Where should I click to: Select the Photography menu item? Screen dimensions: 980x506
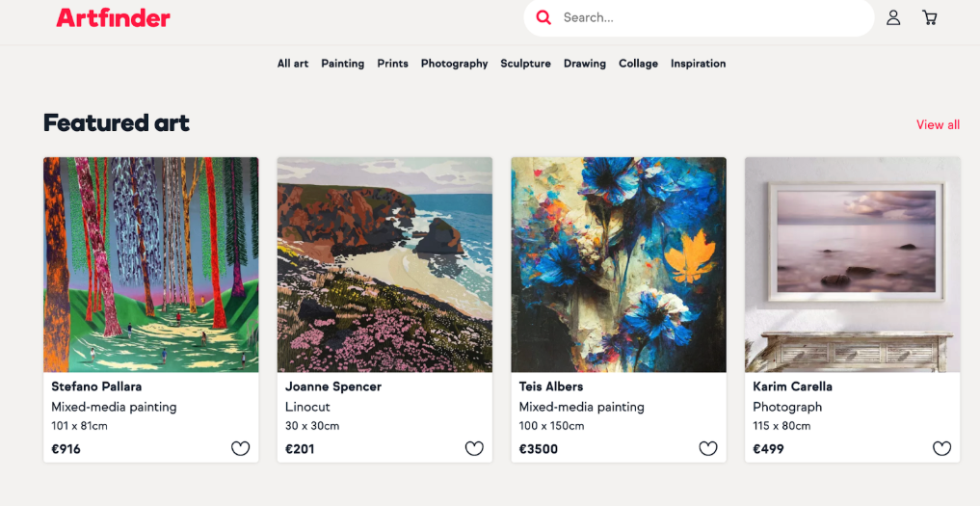coord(454,64)
